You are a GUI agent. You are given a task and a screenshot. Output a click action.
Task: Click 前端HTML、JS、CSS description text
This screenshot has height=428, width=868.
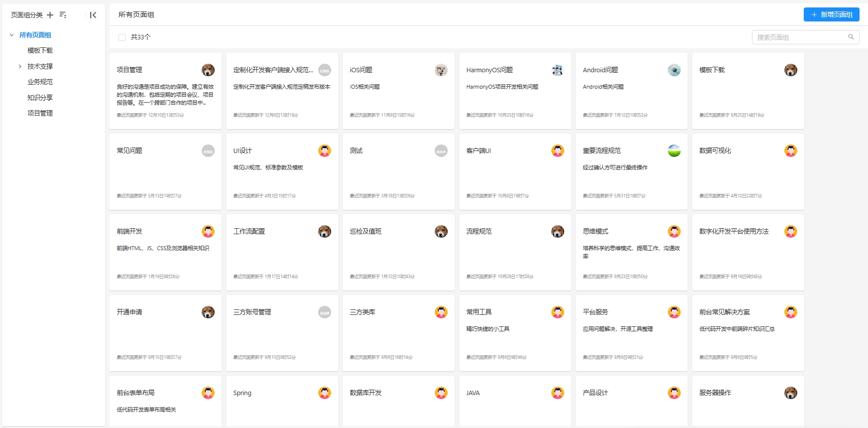[x=163, y=248]
